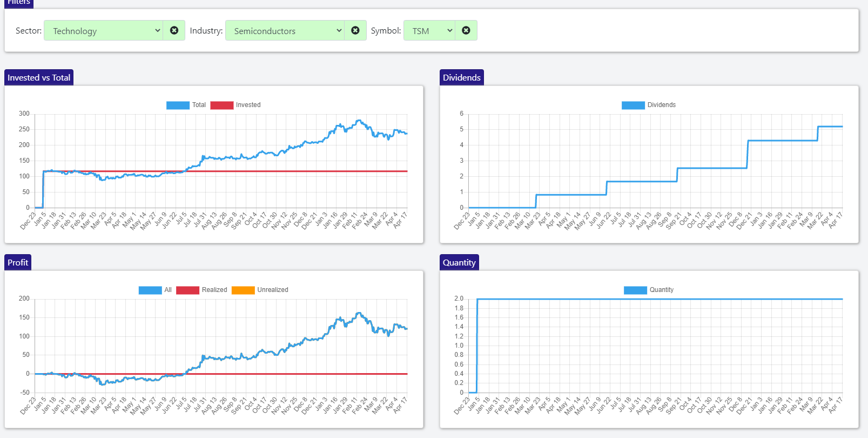The width and height of the screenshot is (868, 438).
Task: Toggle the Dividends legend swatch
Action: point(633,105)
